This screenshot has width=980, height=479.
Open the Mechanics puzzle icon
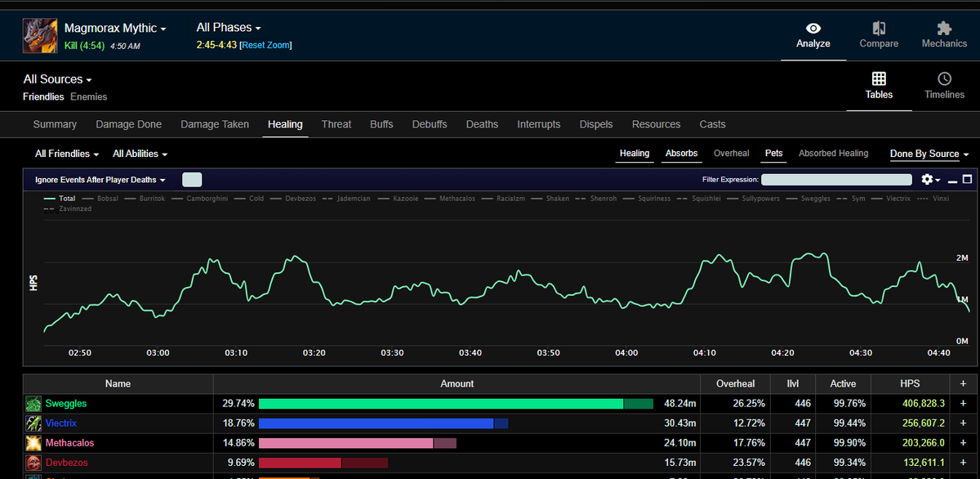[944, 29]
